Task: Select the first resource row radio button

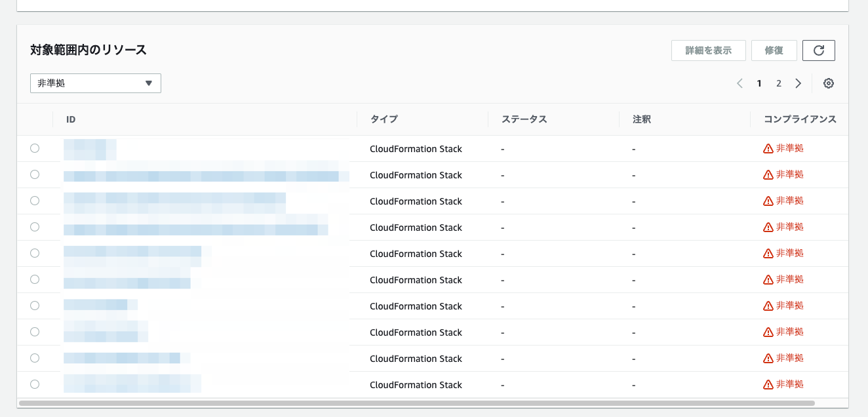Action: (35, 149)
